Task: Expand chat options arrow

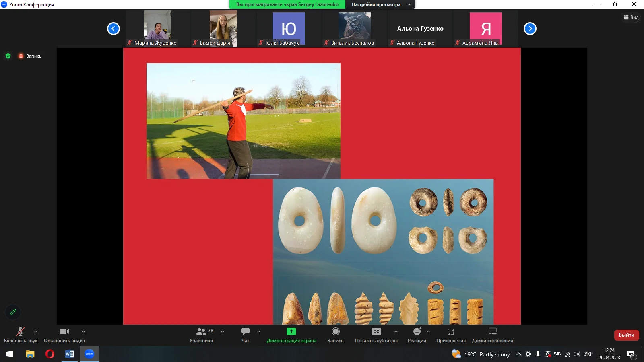Action: (259, 331)
